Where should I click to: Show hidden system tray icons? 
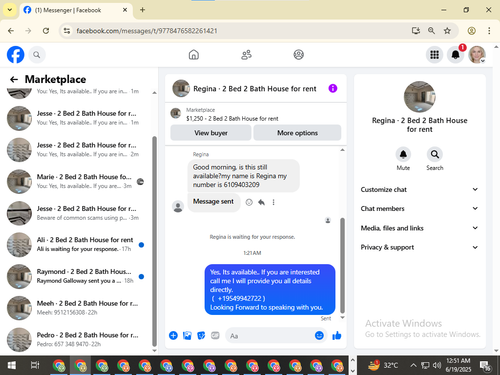413,365
